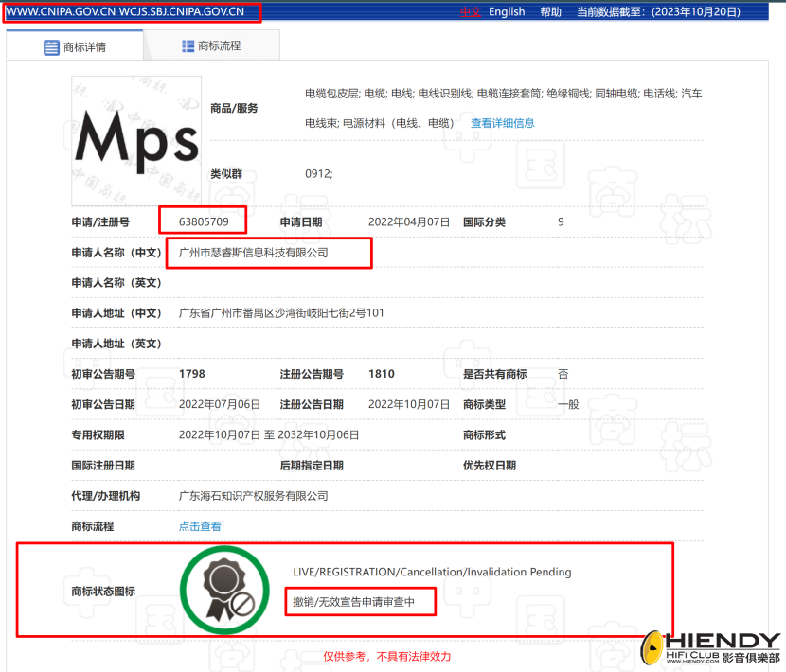The width and height of the screenshot is (786, 672).
Task: Click the 代理/办理机构 field label
Action: pyautogui.click(x=106, y=496)
